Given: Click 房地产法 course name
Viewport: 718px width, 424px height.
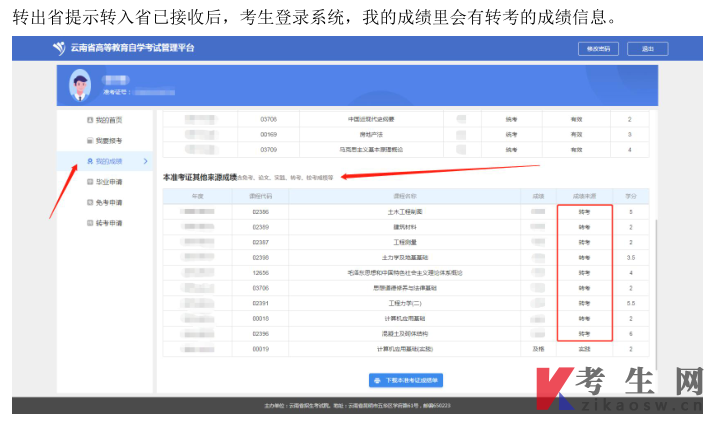Looking at the screenshot, I should point(371,135).
